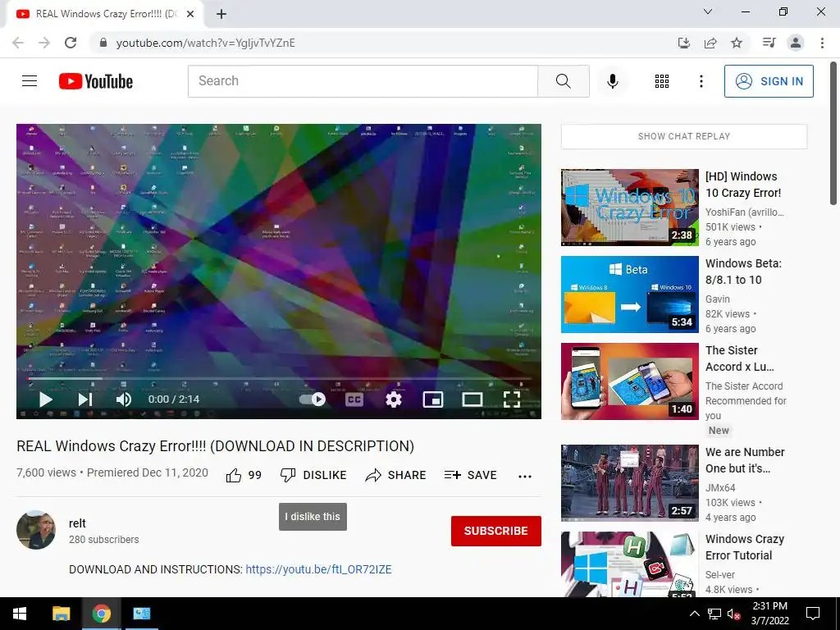The image size is (840, 630).
Task: Open the YouTube apps grid
Action: [x=662, y=81]
